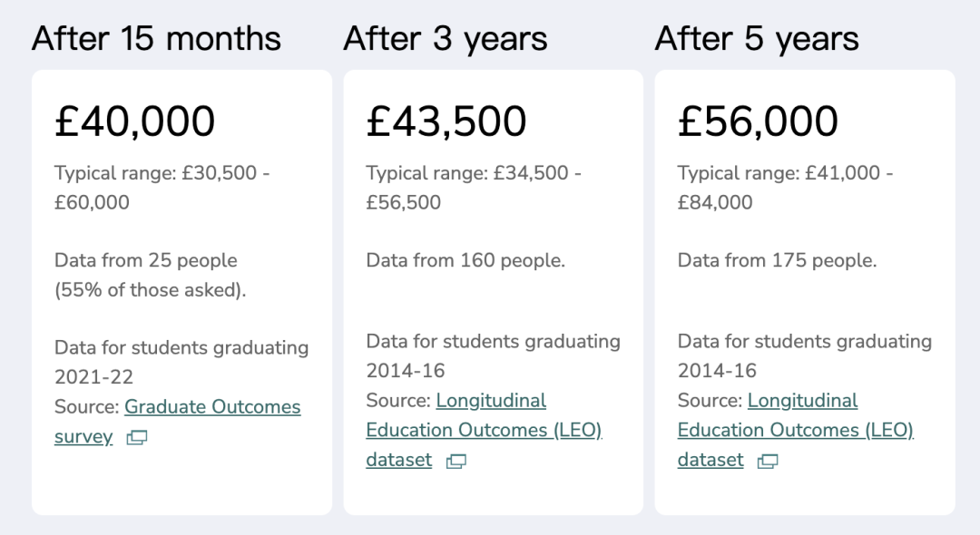Click the typical range £41,000 - £84,000 text
This screenshot has width=980, height=535.
pyautogui.click(x=785, y=188)
